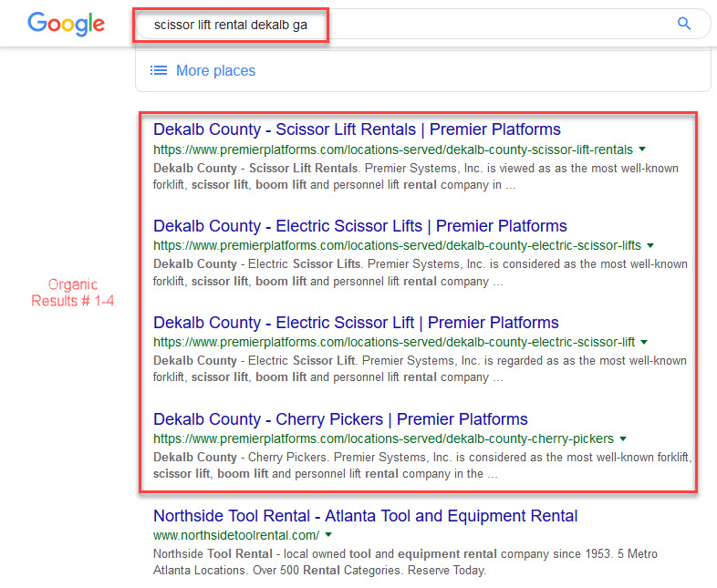Viewport: 717px width, 588px height.
Task: Click the blue search magnifier icon
Action: pyautogui.click(x=684, y=24)
